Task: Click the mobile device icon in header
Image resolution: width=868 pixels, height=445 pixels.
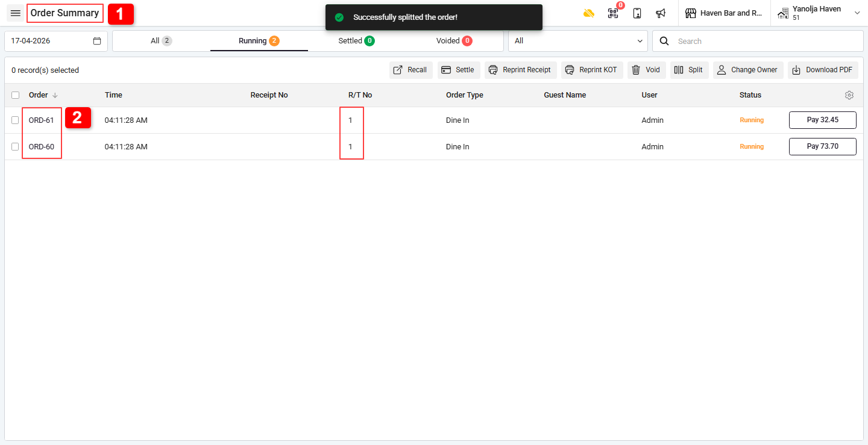Action: 637,13
